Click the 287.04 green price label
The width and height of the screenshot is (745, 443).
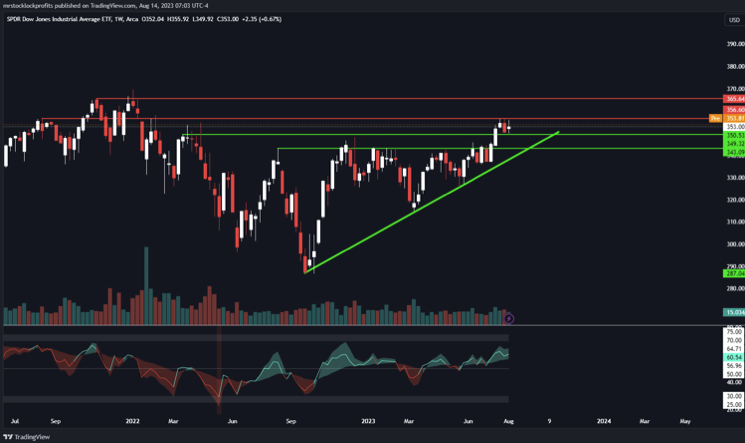pyautogui.click(x=733, y=272)
